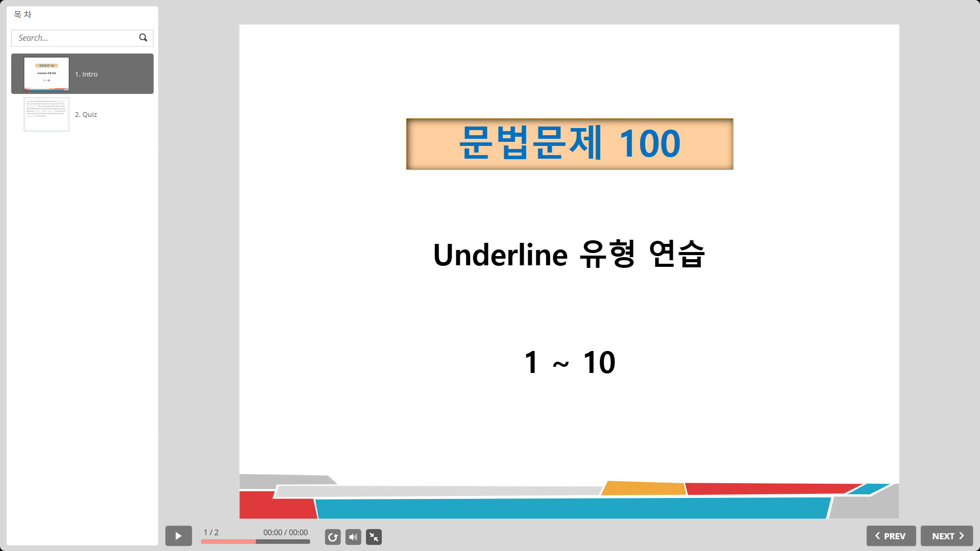
Task: Click the left chevron on PREV
Action: tap(877, 536)
